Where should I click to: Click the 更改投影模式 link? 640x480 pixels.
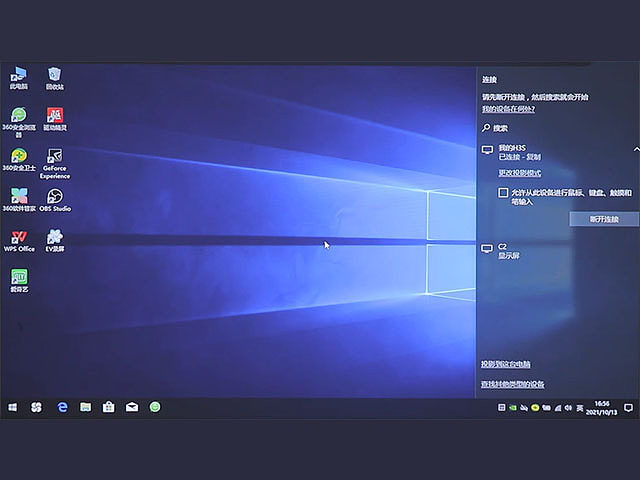[520, 173]
